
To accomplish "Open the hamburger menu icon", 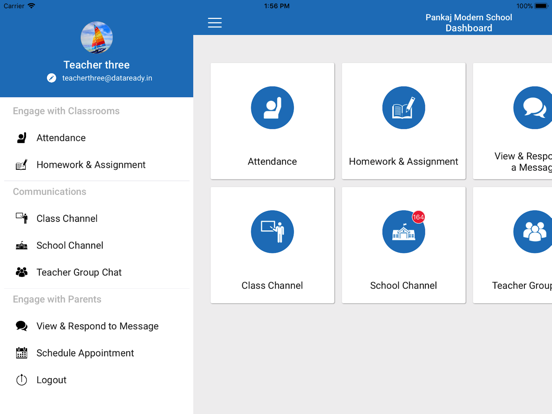I will [214, 23].
